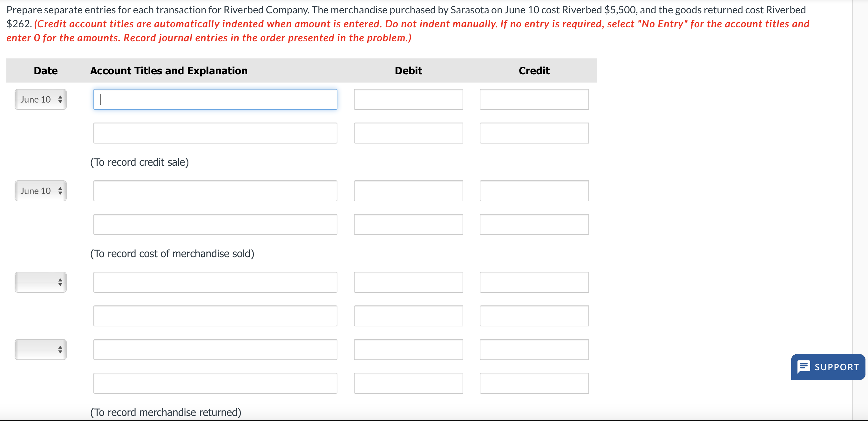The width and height of the screenshot is (868, 421).
Task: Select debit field in second credit sale row
Action: tap(408, 133)
